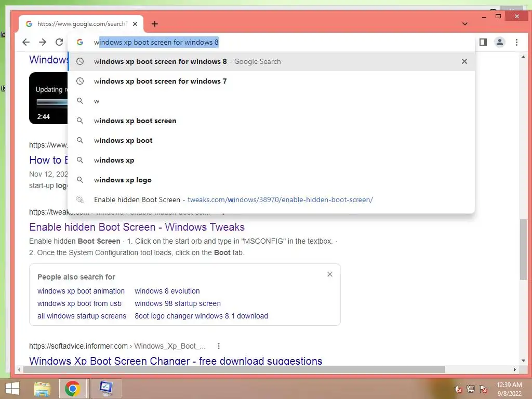Open the monitor app on the taskbar
532x399 pixels.
click(x=106, y=389)
